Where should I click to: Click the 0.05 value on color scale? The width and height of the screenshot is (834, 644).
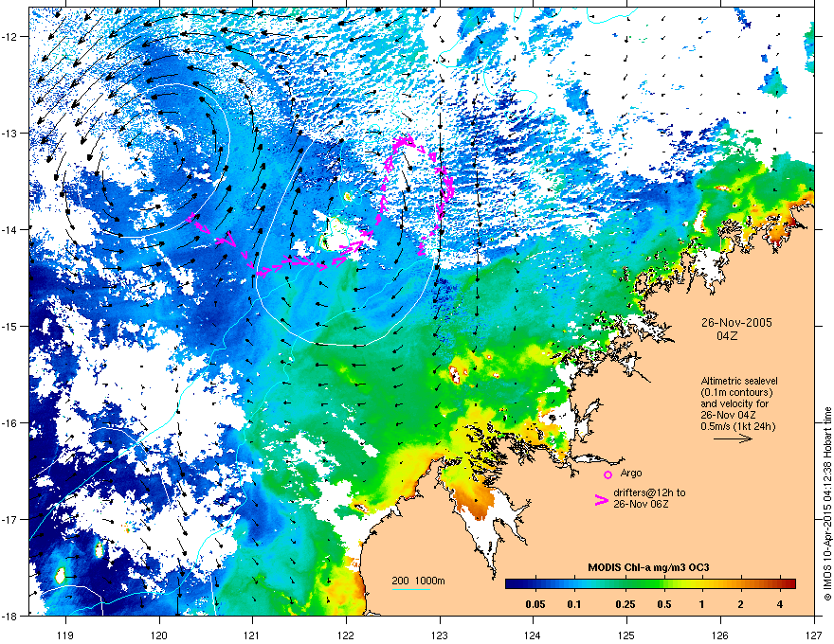(x=535, y=604)
